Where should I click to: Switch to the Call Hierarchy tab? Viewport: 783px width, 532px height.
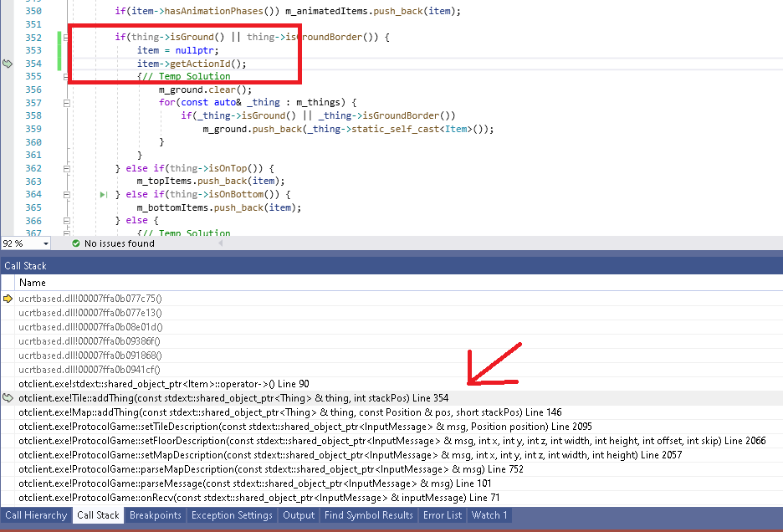36,515
